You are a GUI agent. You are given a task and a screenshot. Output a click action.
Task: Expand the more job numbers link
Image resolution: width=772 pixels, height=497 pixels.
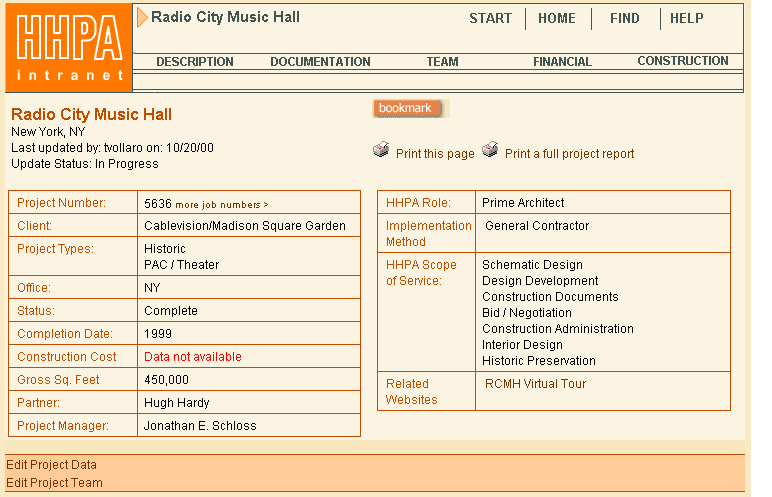point(222,204)
